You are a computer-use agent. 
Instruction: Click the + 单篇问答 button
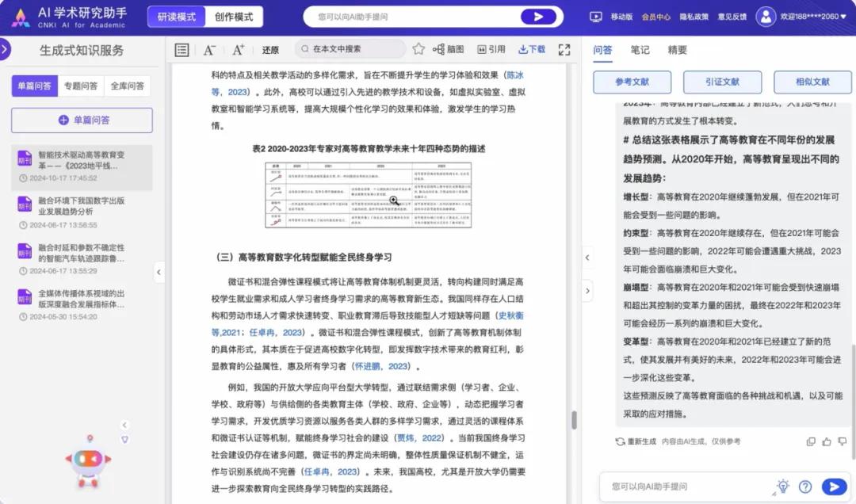click(82, 120)
